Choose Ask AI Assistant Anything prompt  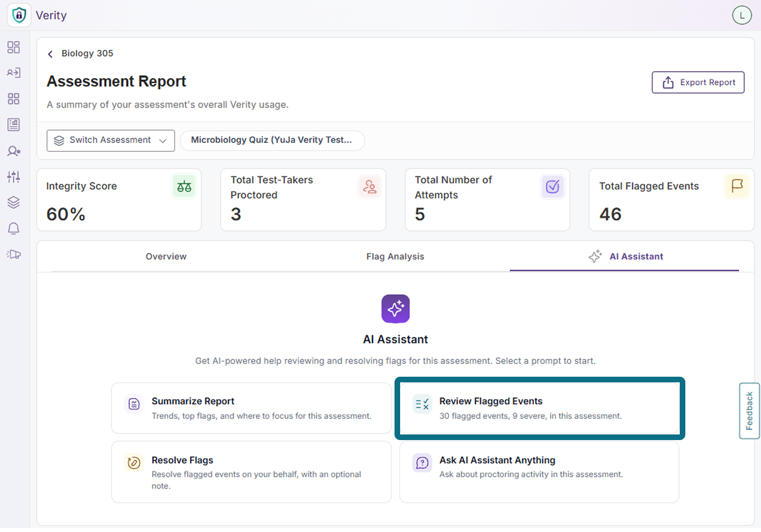[539, 472]
